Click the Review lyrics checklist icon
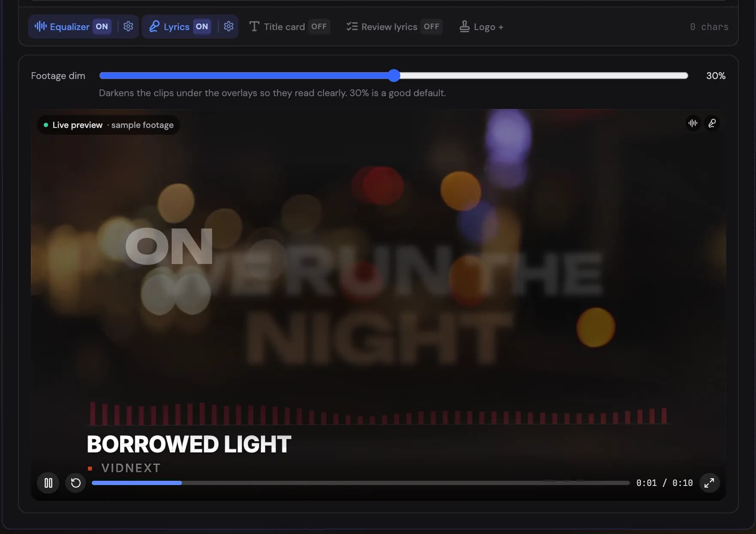Image resolution: width=756 pixels, height=534 pixels. (x=352, y=27)
